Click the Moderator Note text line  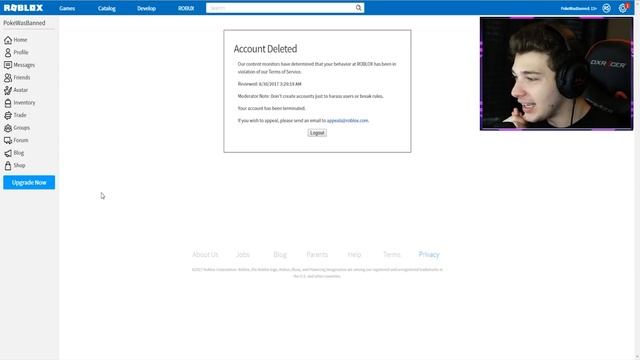311,96
